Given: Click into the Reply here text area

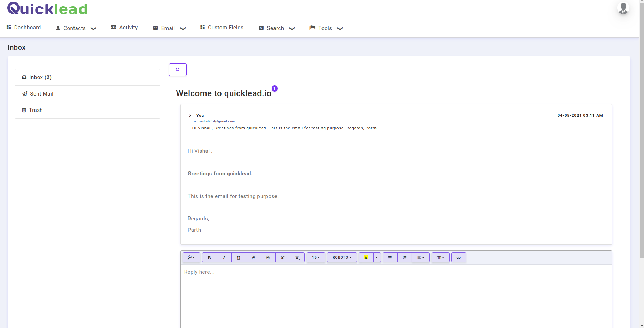Looking at the screenshot, I should 396,296.
